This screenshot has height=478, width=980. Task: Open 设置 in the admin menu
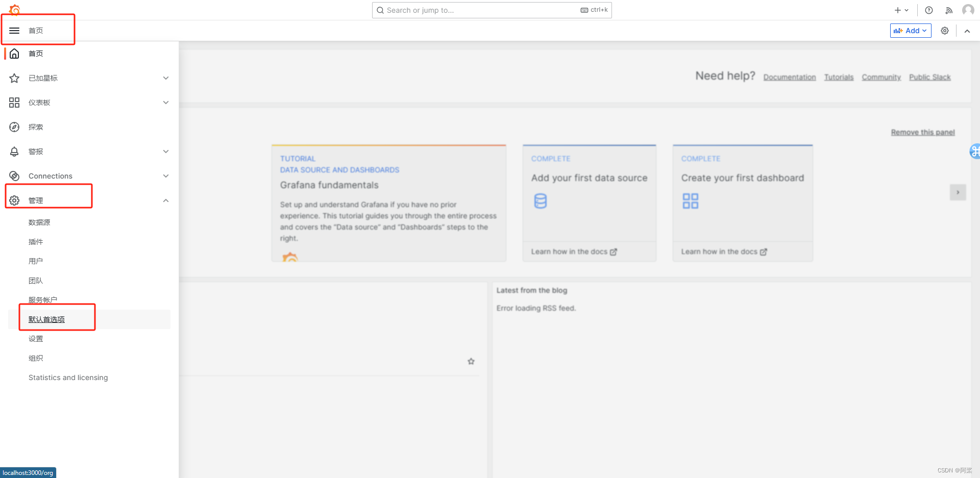(x=36, y=339)
